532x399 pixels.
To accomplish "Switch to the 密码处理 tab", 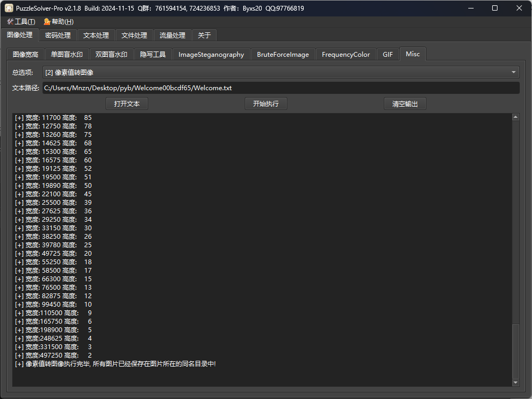I will pyautogui.click(x=57, y=36).
